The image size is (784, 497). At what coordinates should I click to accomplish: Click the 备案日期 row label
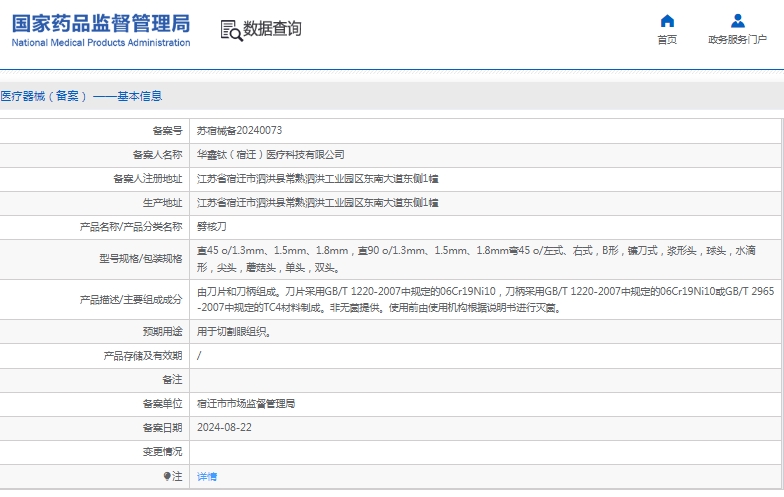[x=162, y=428]
